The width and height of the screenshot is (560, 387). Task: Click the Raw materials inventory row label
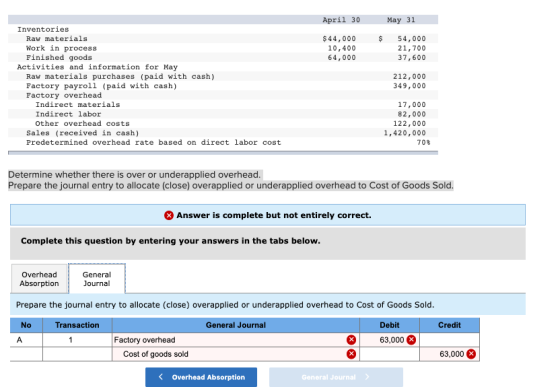click(x=57, y=39)
